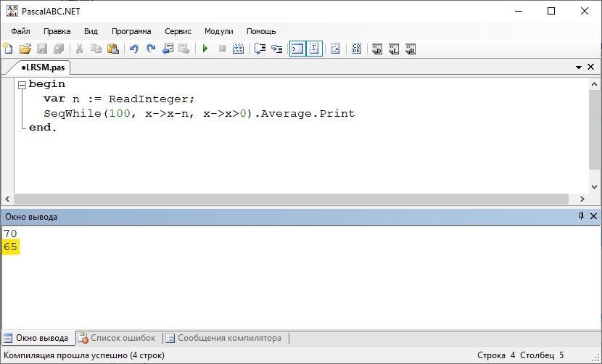
Task: Click the editor vertical scrollbar up arrow
Action: [x=594, y=84]
